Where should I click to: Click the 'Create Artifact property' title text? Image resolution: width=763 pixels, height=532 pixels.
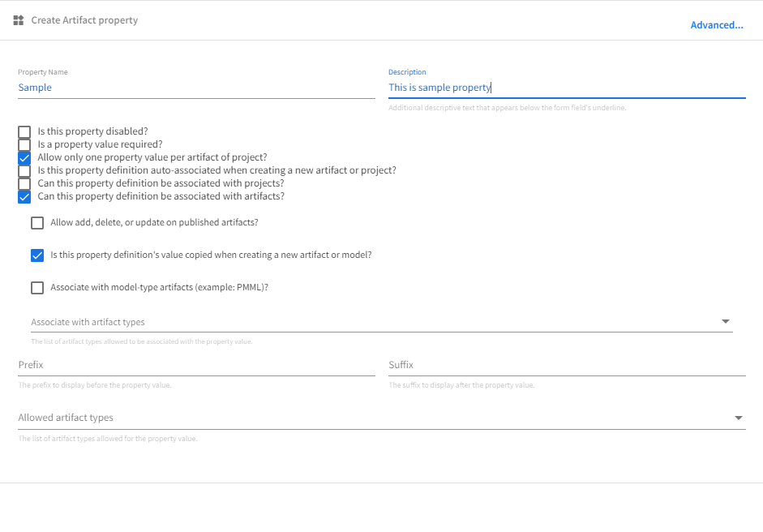point(84,20)
